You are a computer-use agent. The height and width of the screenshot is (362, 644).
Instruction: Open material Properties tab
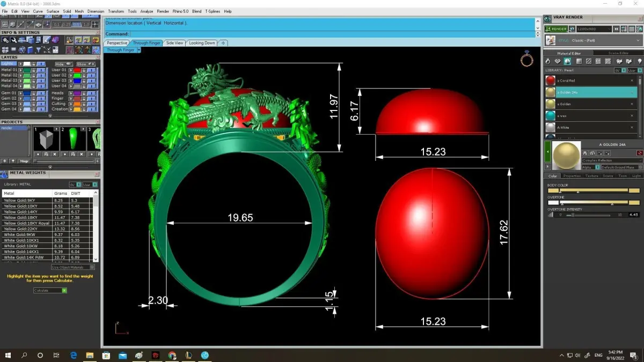pos(572,176)
